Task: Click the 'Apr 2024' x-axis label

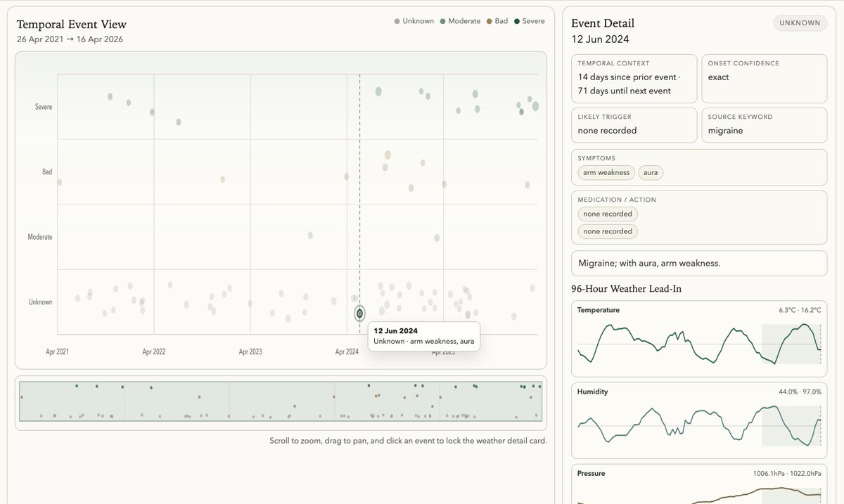Action: [347, 351]
